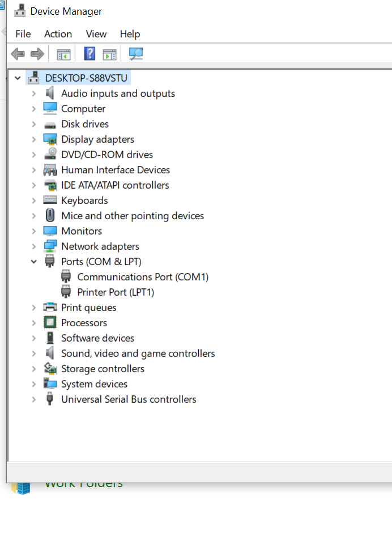
Task: Click the Forward arrow toolbar icon
Action: pos(37,54)
